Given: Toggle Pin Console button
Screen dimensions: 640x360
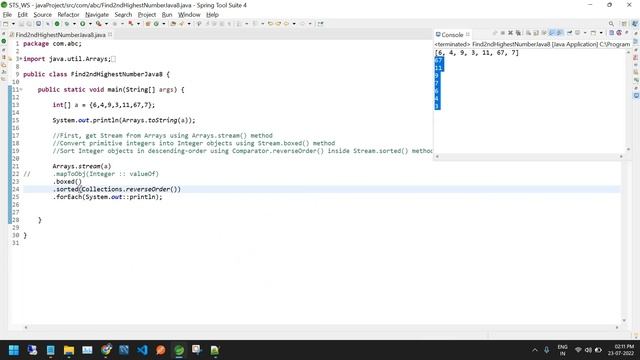Looking at the screenshot, I should (x=569, y=33).
